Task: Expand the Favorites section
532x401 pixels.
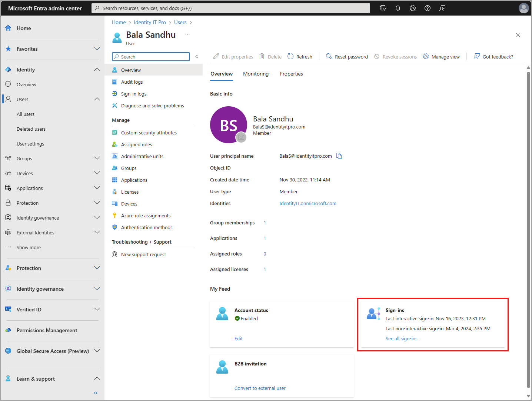Action: [x=97, y=49]
